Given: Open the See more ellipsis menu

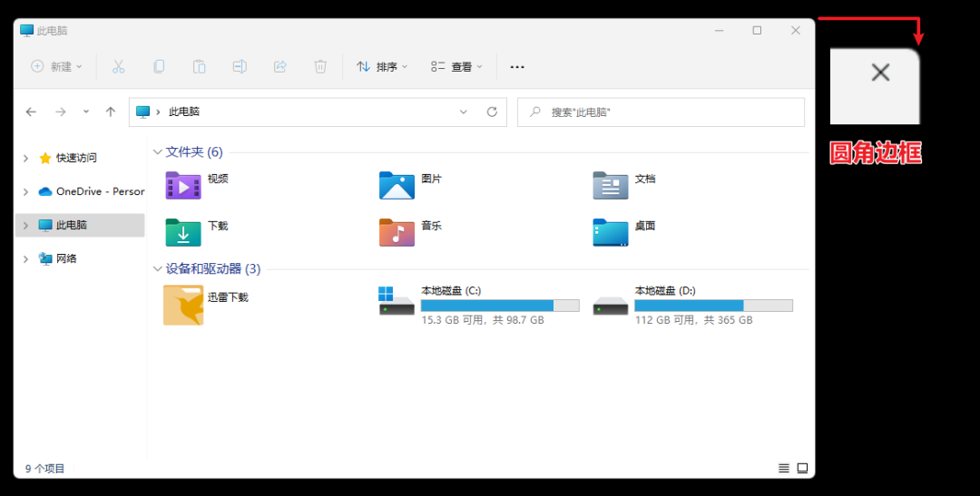Looking at the screenshot, I should pos(517,66).
